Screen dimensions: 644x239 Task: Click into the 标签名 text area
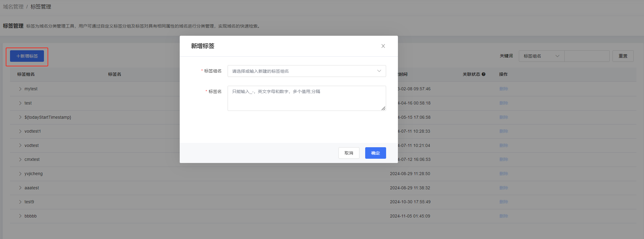(307, 98)
